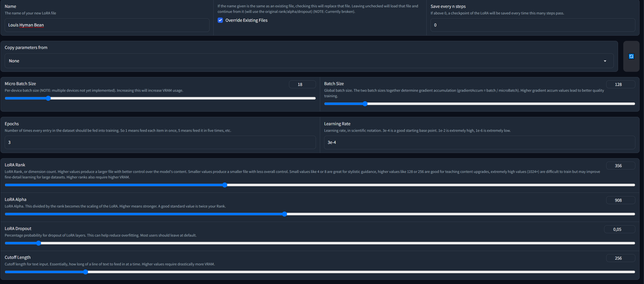Screen dimensions: 644x284
Task: Click the Cutoff Length slider handle
Action: coord(85,272)
